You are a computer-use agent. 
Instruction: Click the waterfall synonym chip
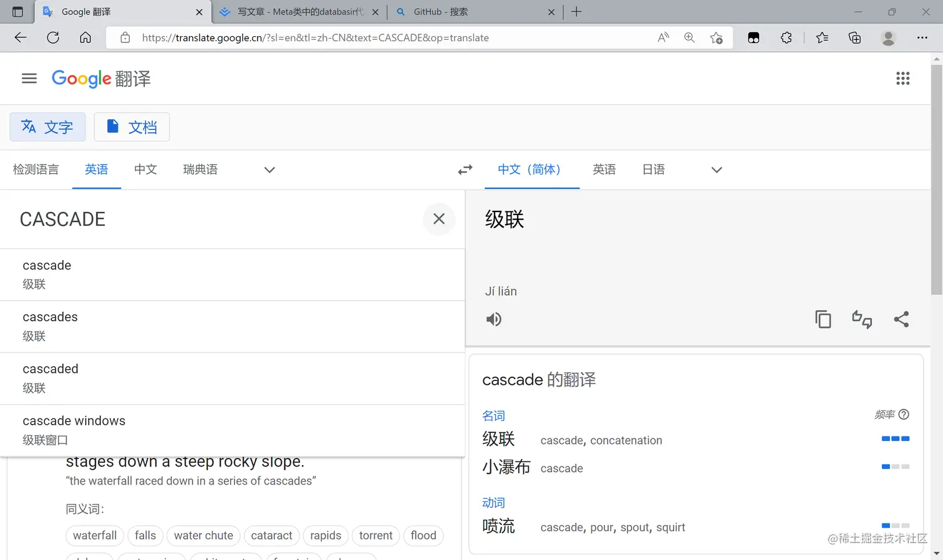pyautogui.click(x=95, y=536)
